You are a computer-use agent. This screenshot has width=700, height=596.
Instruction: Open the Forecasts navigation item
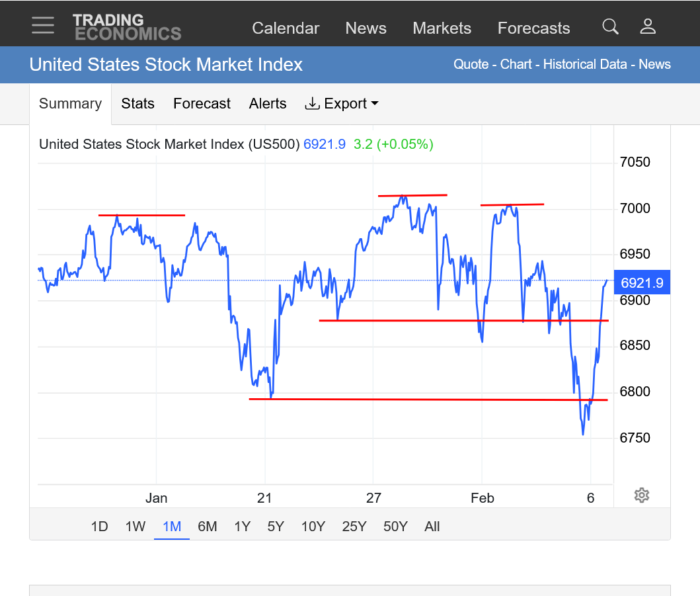pyautogui.click(x=533, y=28)
